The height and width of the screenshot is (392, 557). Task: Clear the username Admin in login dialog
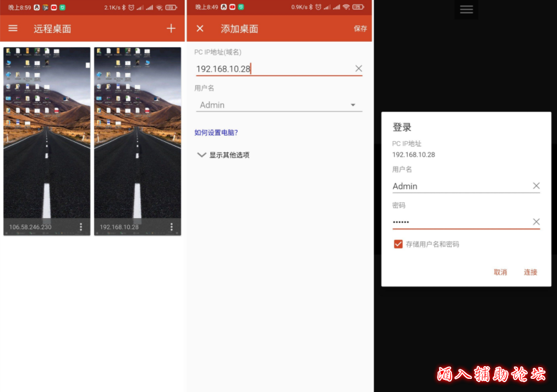(x=536, y=186)
